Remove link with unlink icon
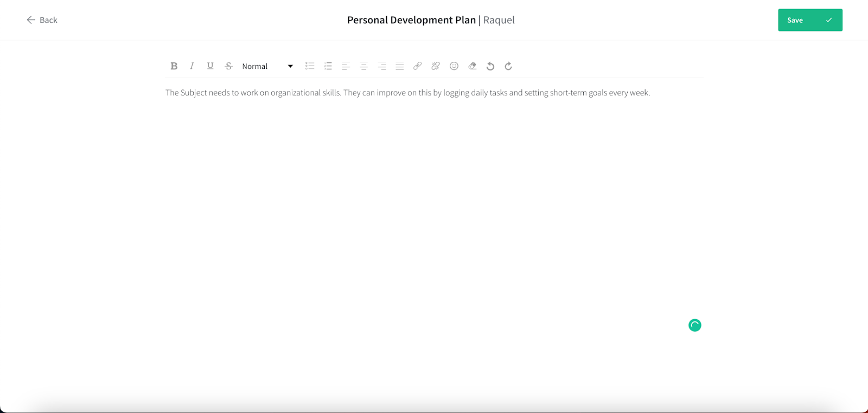Image resolution: width=868 pixels, height=413 pixels. point(436,66)
